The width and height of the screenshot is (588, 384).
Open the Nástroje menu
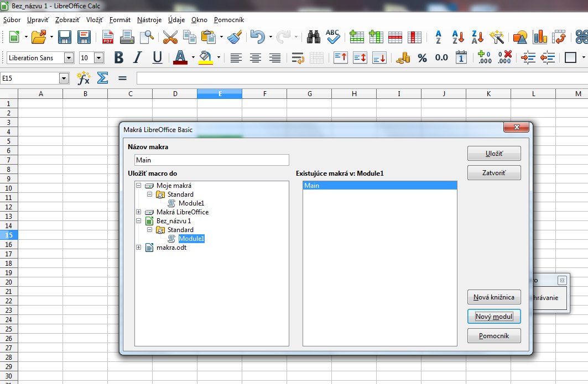pos(149,20)
